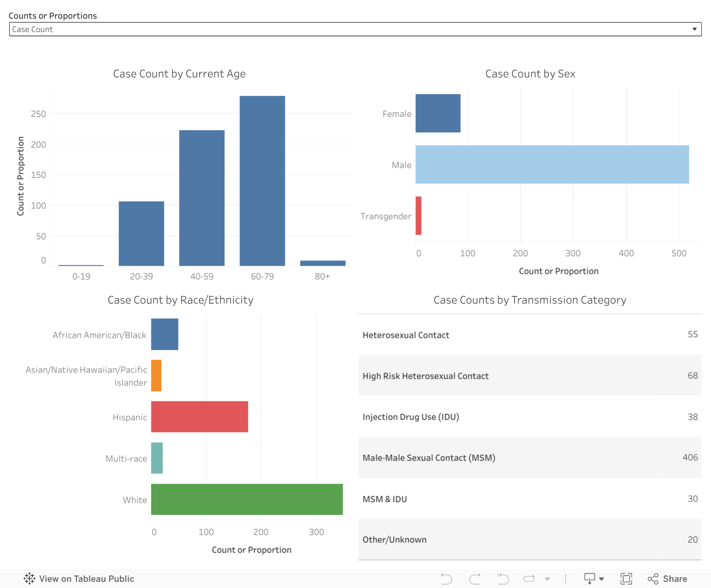Open the Download options dropdown arrow
Image resolution: width=711 pixels, height=588 pixels.
tap(601, 579)
